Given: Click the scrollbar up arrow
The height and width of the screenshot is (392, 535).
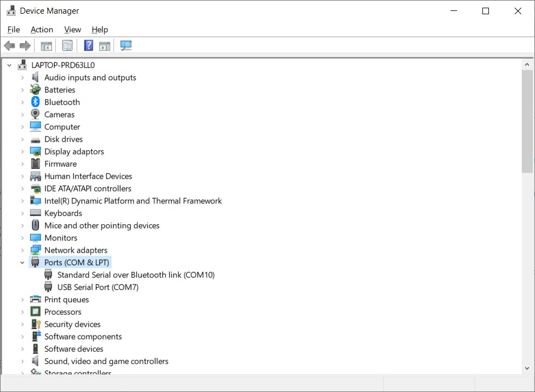Looking at the screenshot, I should (x=527, y=64).
